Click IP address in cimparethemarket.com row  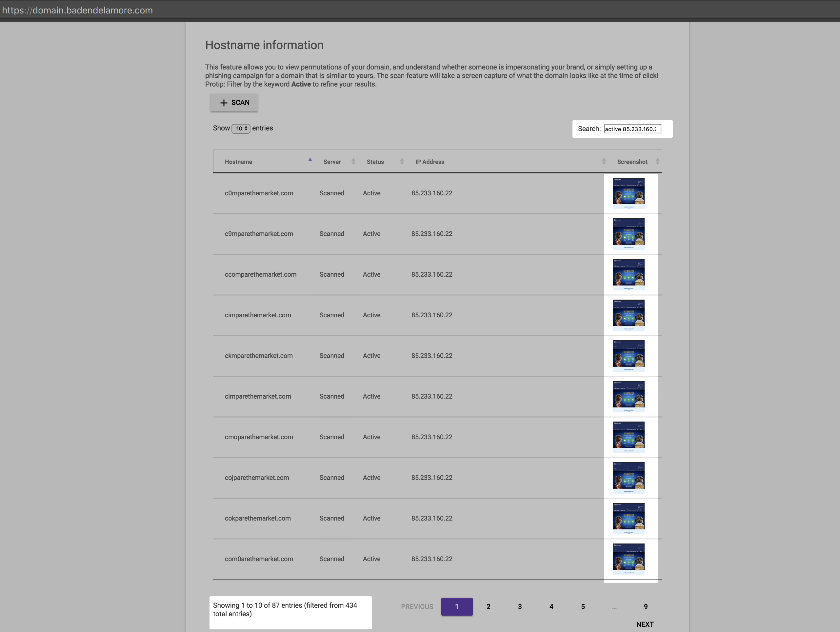pos(432,315)
